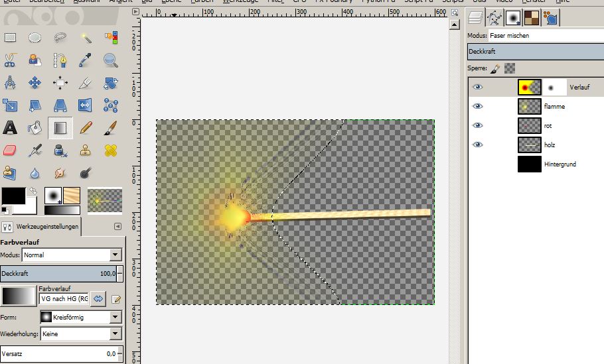The height and width of the screenshot is (364, 604).
Task: Select the Rectangle Select tool
Action: click(x=10, y=37)
